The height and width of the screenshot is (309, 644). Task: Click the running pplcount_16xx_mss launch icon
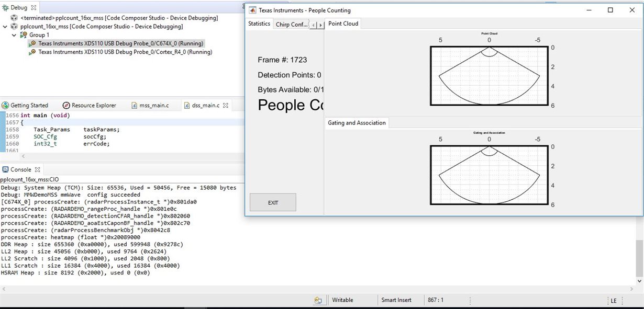point(14,26)
